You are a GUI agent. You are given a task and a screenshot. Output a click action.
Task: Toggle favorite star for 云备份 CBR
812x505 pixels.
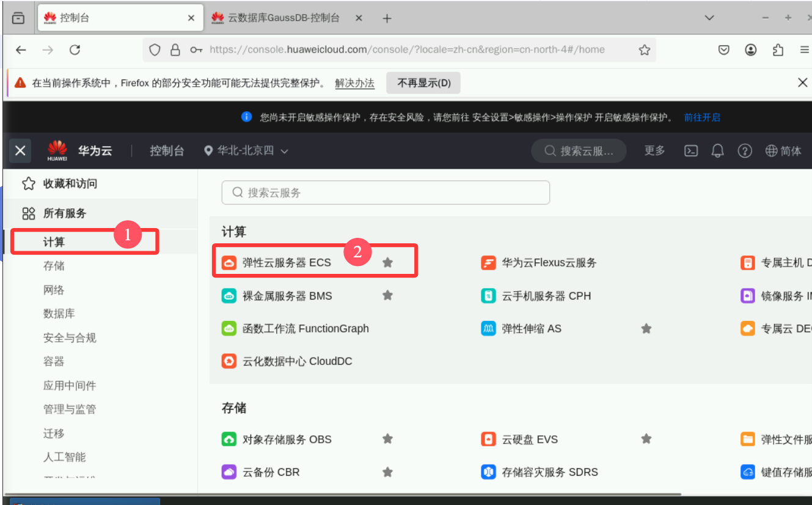click(387, 472)
